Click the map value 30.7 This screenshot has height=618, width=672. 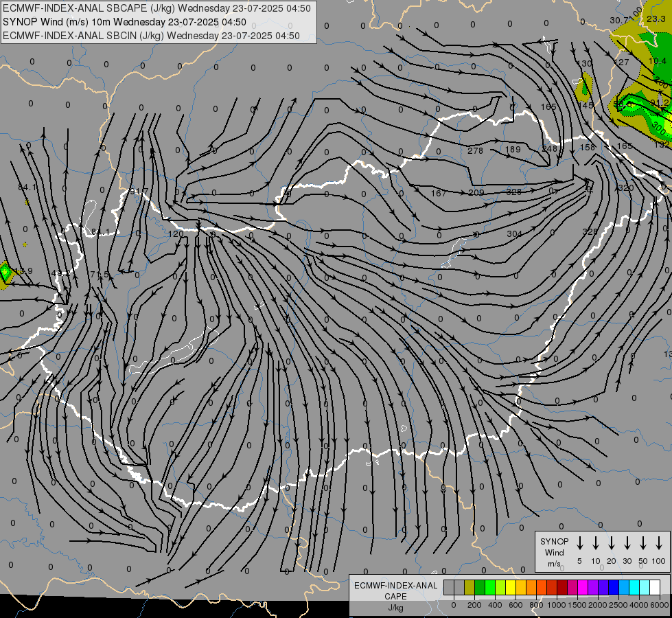[619, 21]
